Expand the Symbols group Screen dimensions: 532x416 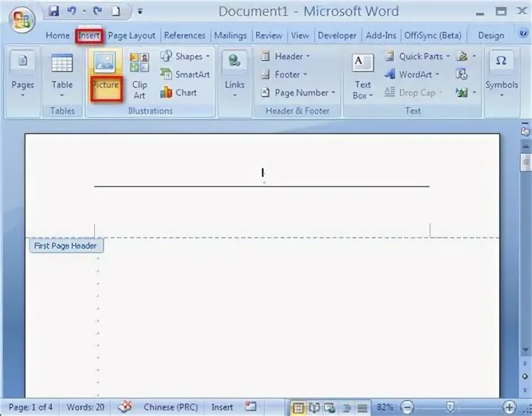tap(502, 75)
